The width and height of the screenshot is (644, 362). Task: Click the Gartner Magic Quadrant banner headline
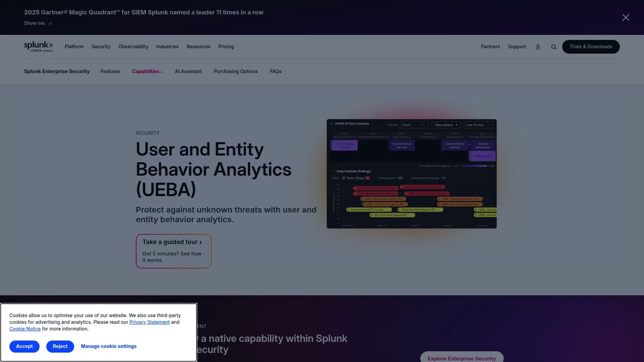144,12
